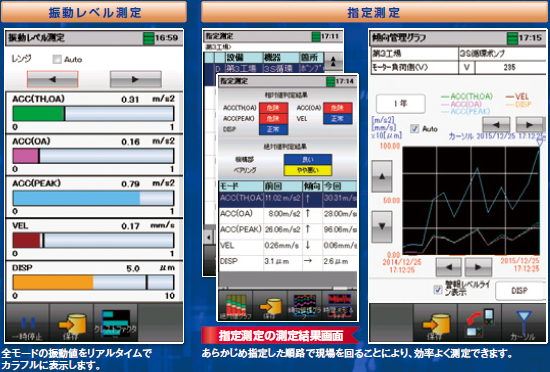
Task: Click cursor left arrow above the graph
Action: pos(496,124)
